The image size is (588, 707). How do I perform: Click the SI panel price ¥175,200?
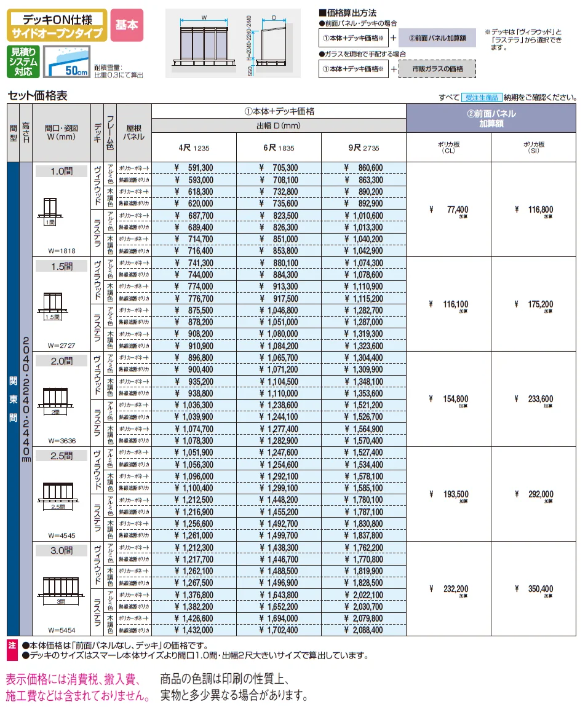click(534, 304)
